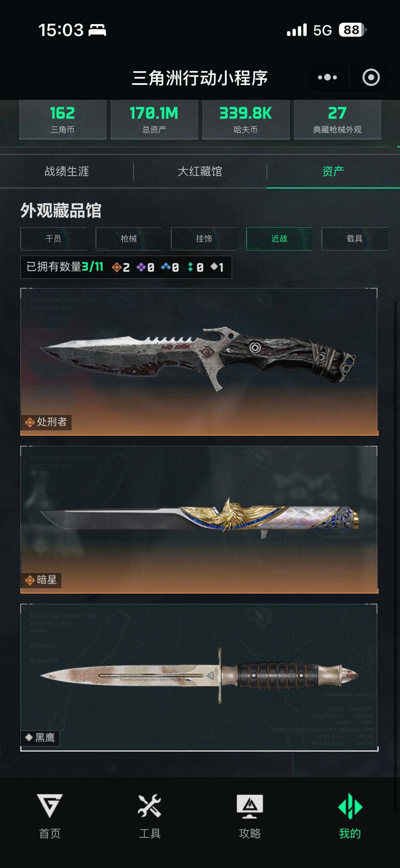Switch to 战绩生涯 tab

(67, 171)
